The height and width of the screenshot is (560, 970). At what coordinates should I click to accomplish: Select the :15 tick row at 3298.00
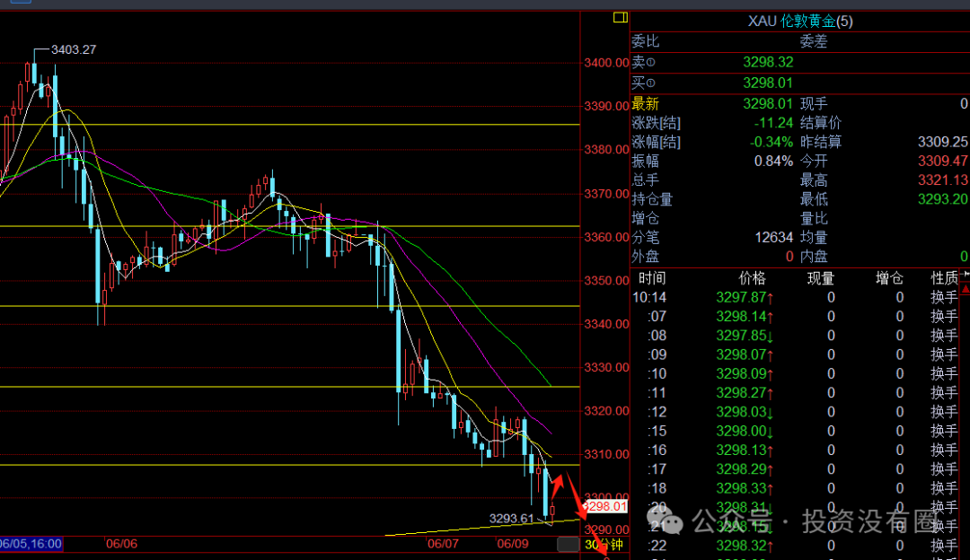796,432
